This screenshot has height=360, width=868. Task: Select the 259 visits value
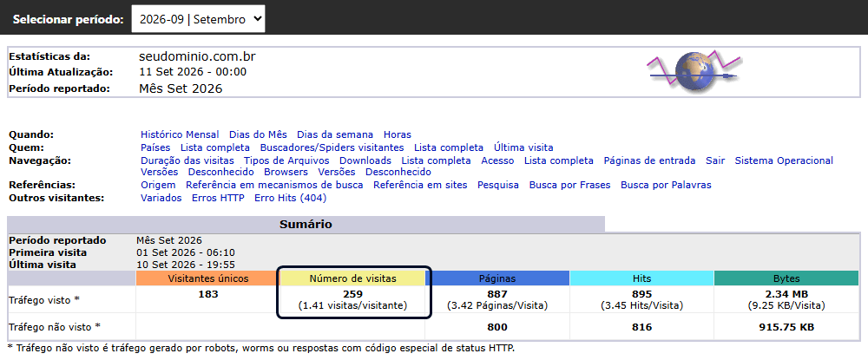[353, 294]
